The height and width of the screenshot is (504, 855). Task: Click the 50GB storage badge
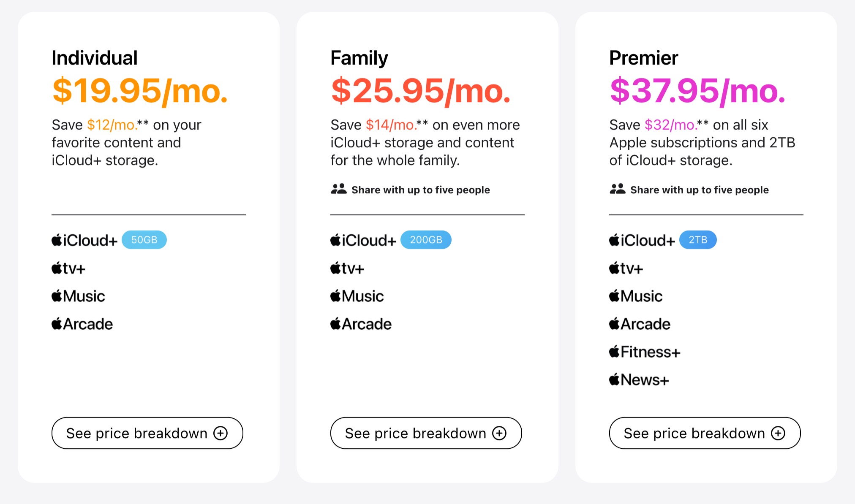point(144,239)
